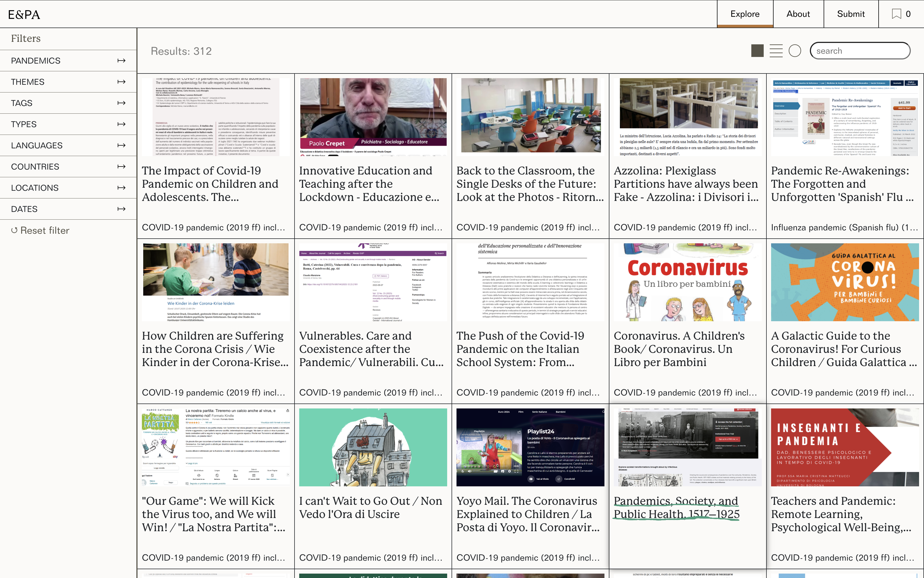
Task: Click the 'Coronavirus Un libro per bambini' cover
Action: (688, 282)
